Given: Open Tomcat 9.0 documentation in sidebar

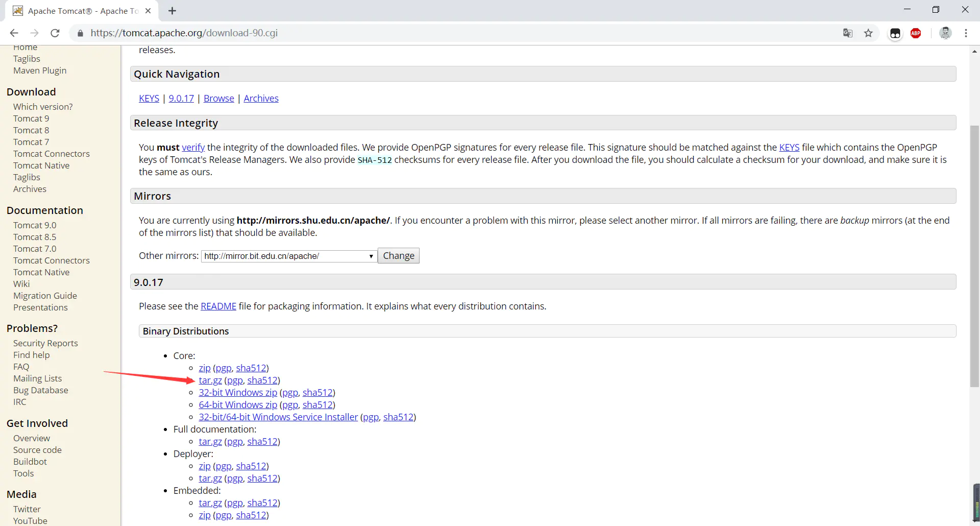Looking at the screenshot, I should (x=35, y=225).
